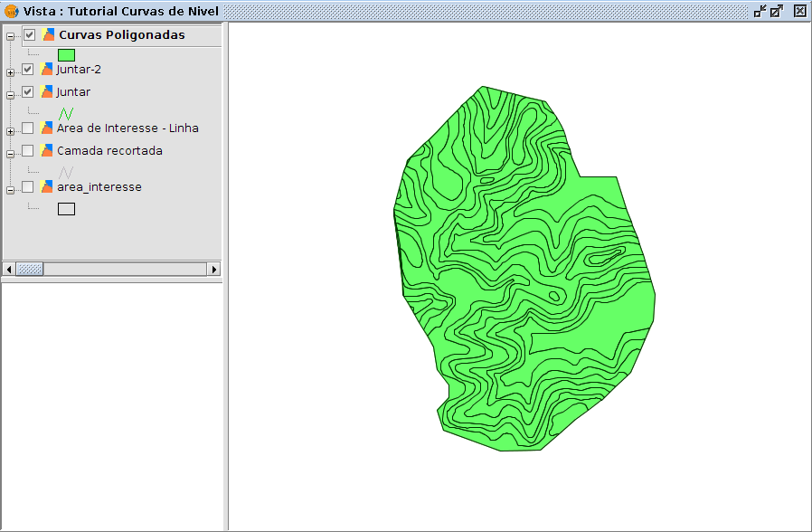Click the gray line symbol under Camada recortada

click(x=66, y=172)
